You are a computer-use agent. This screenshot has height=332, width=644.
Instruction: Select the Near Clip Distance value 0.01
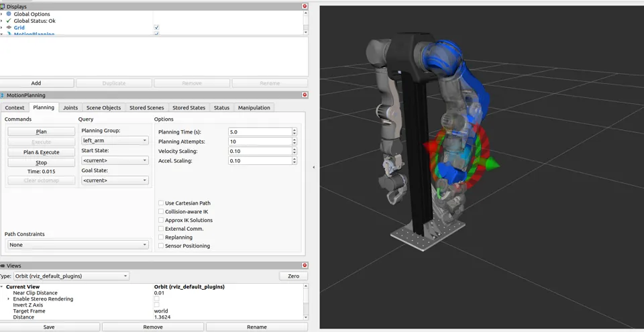(160, 293)
